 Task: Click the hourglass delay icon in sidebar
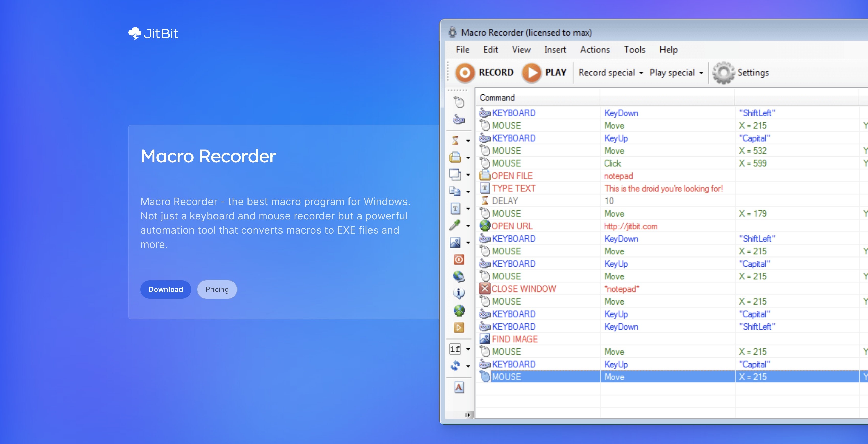coord(456,140)
